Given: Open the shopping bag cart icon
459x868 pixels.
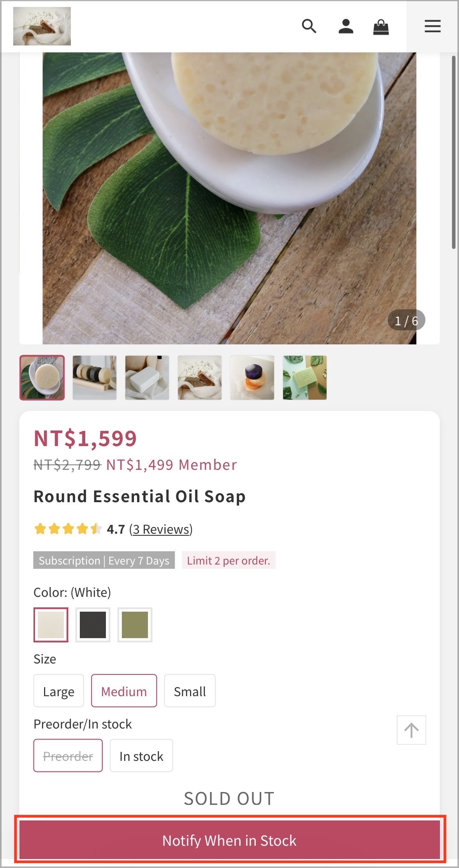Looking at the screenshot, I should (x=381, y=27).
